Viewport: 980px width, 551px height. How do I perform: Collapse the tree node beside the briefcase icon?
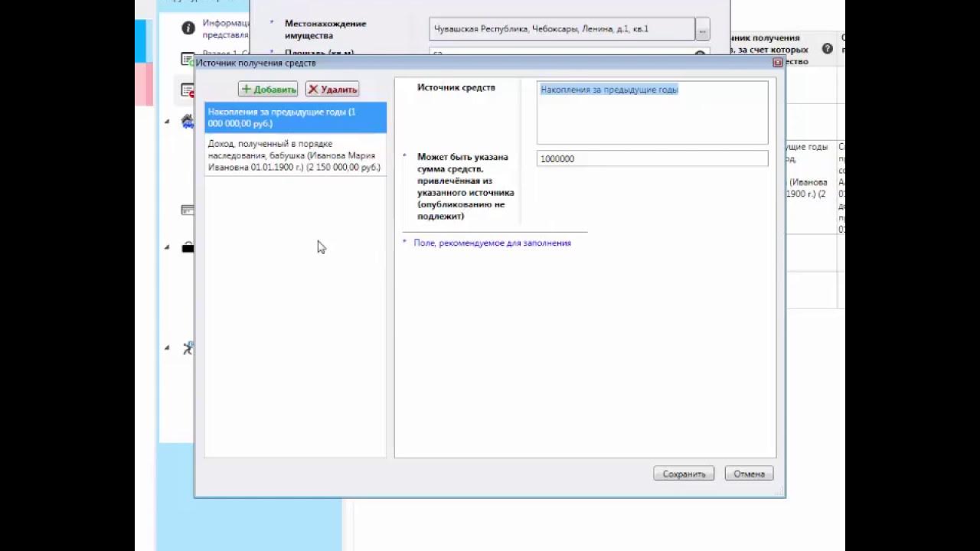(x=167, y=247)
